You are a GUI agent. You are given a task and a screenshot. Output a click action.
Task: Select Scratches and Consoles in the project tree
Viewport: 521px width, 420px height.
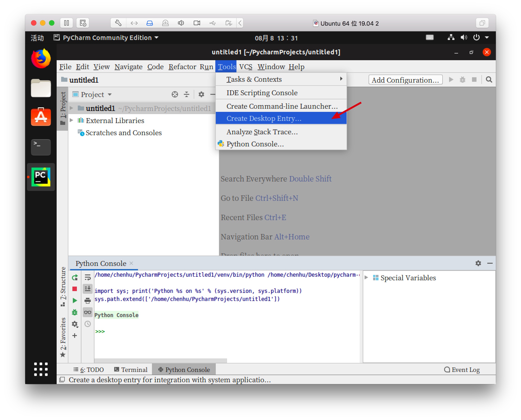click(123, 133)
